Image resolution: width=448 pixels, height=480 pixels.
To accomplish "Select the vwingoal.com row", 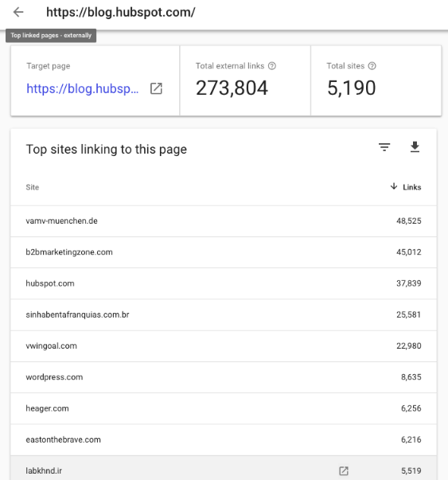I will [x=224, y=346].
